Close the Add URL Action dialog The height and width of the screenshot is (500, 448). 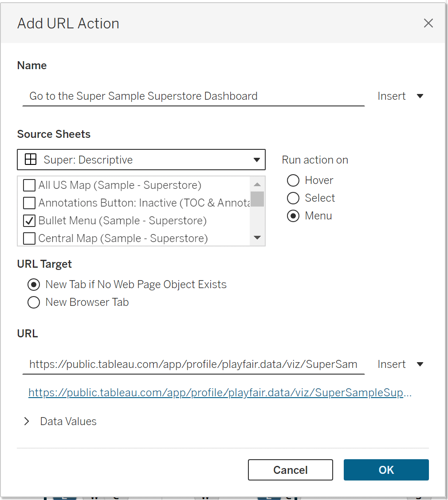click(428, 23)
